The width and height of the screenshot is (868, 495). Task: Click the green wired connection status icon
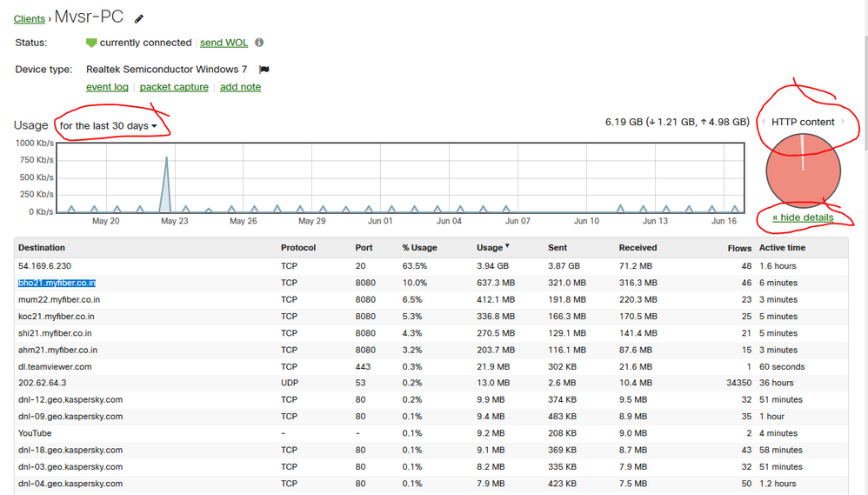tap(91, 43)
